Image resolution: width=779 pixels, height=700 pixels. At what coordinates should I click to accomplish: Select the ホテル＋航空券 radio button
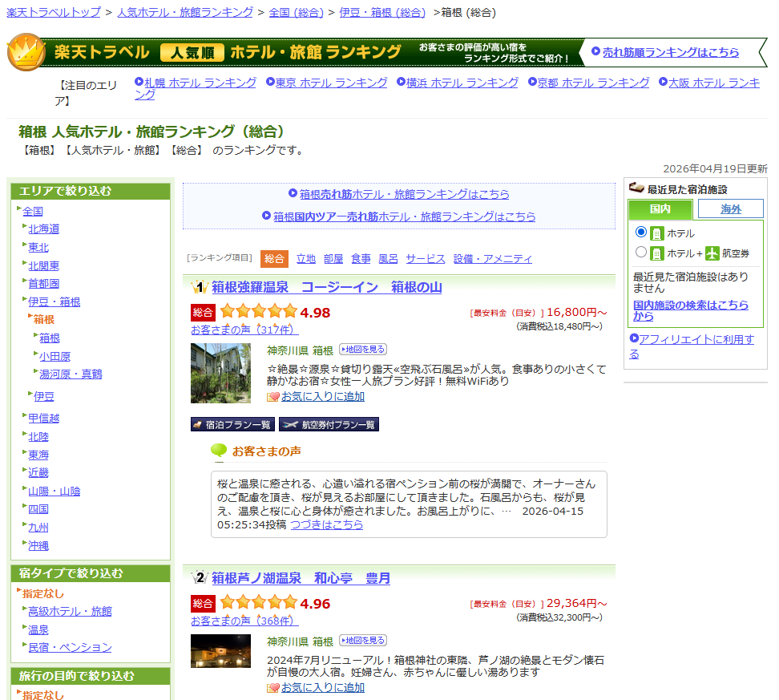click(640, 253)
